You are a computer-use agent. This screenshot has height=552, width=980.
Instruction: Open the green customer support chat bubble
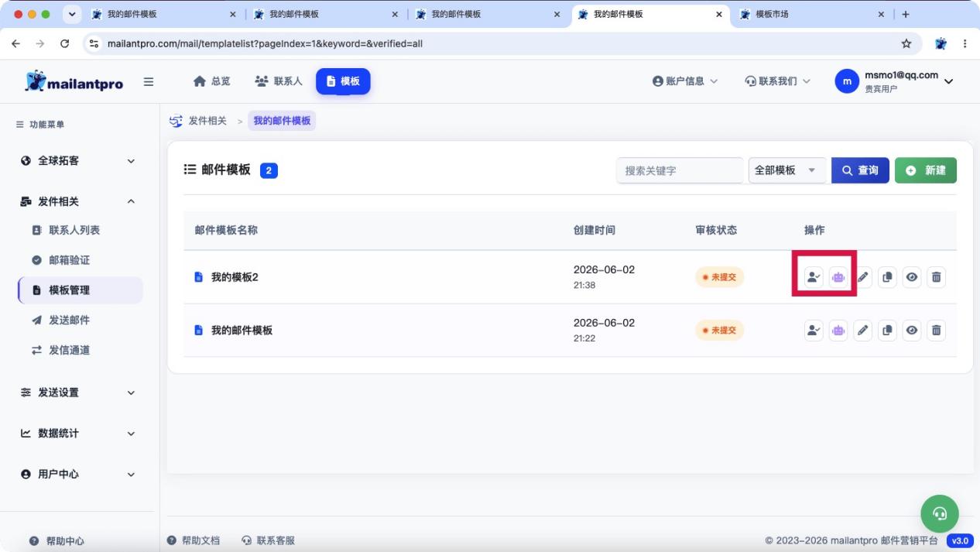pos(940,513)
